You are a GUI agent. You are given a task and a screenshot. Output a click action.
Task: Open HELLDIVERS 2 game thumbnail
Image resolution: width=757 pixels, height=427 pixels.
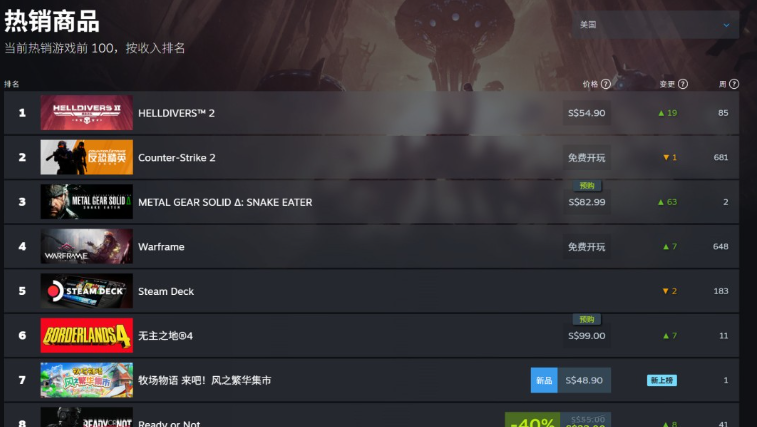(86, 113)
